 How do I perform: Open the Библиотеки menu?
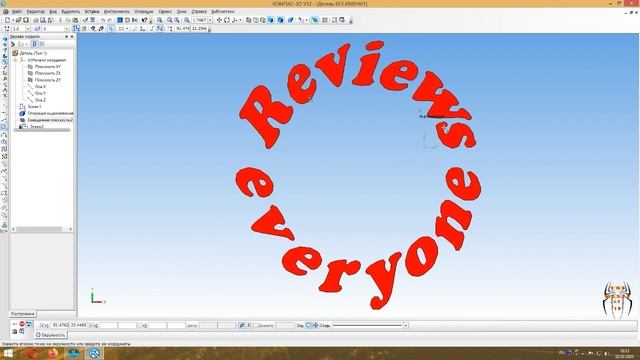[223, 11]
